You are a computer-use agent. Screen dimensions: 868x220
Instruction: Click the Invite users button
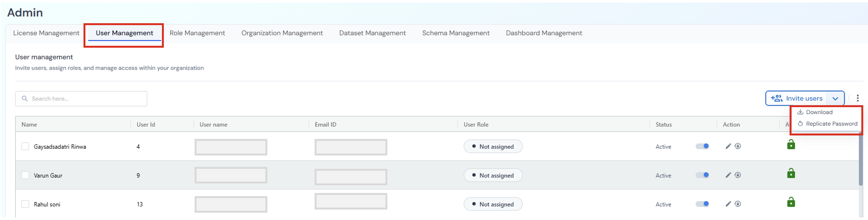point(797,99)
